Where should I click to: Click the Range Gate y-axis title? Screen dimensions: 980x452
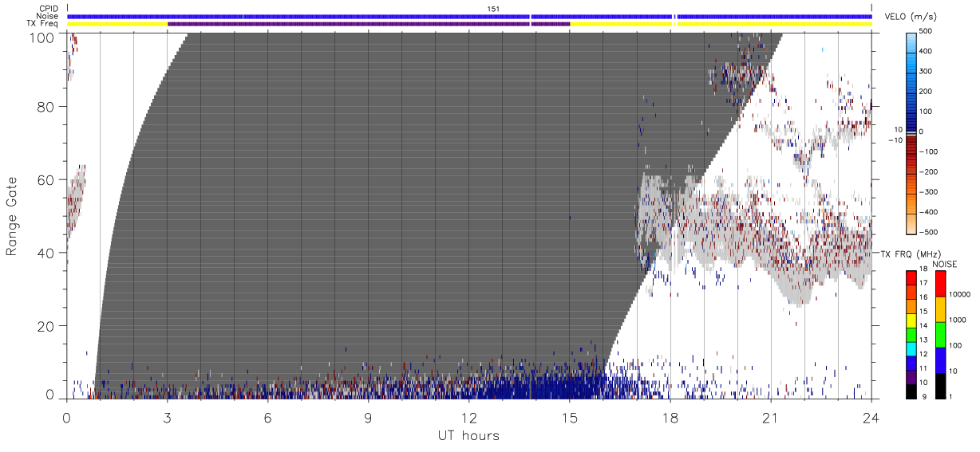(12, 216)
